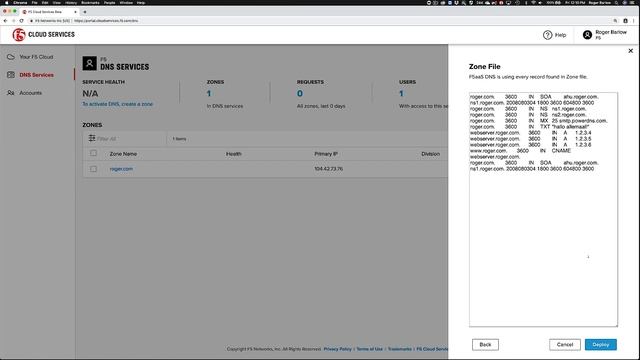The image size is (640, 360).
Task: Open Privacy Policy footer link
Action: click(x=337, y=349)
